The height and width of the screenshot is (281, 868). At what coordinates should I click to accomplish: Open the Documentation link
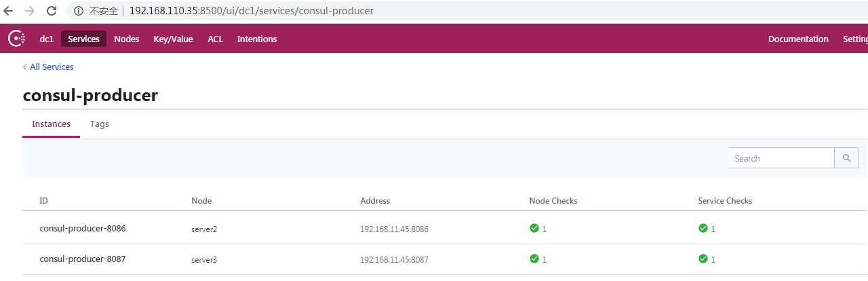pos(798,39)
